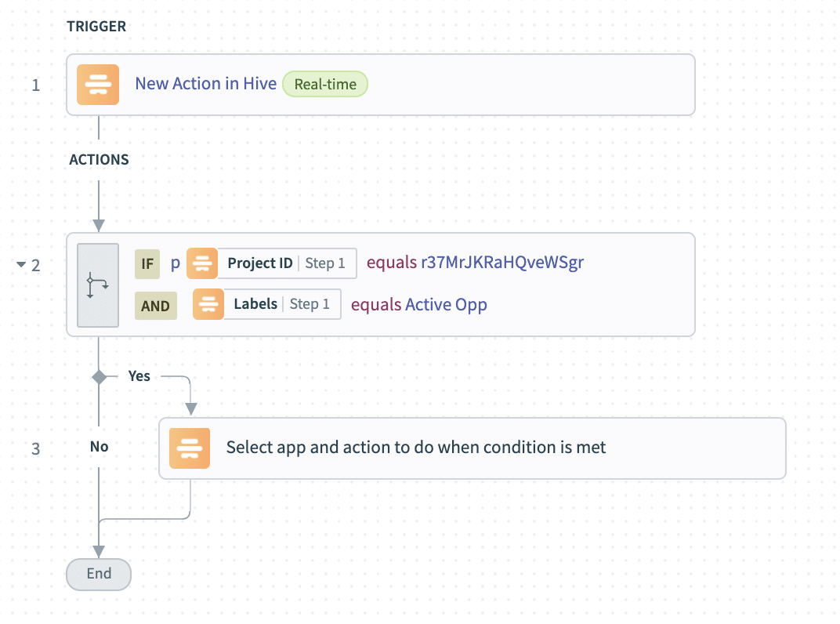Click the Hive icon beside Labels pill
The width and height of the screenshot is (840, 624).
pyautogui.click(x=208, y=304)
